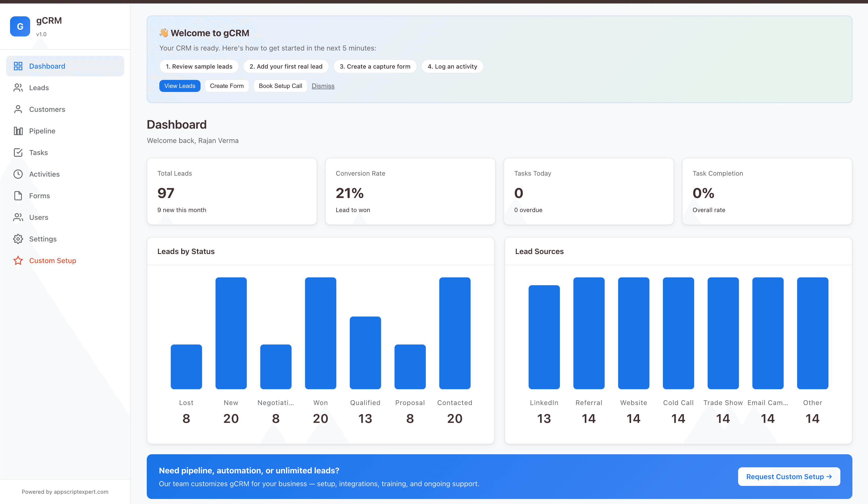Click the Activities clock icon

18,174
